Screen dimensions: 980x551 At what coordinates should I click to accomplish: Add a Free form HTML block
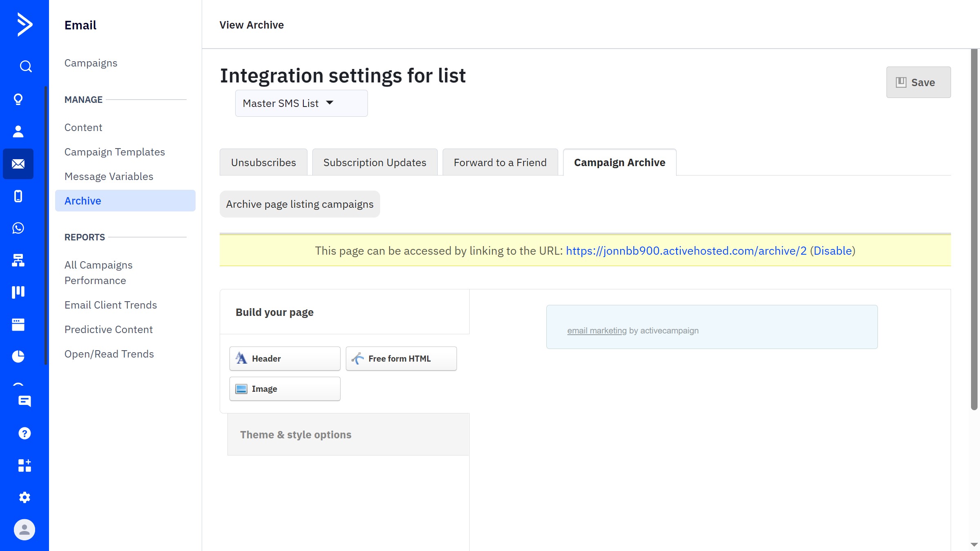point(401,358)
